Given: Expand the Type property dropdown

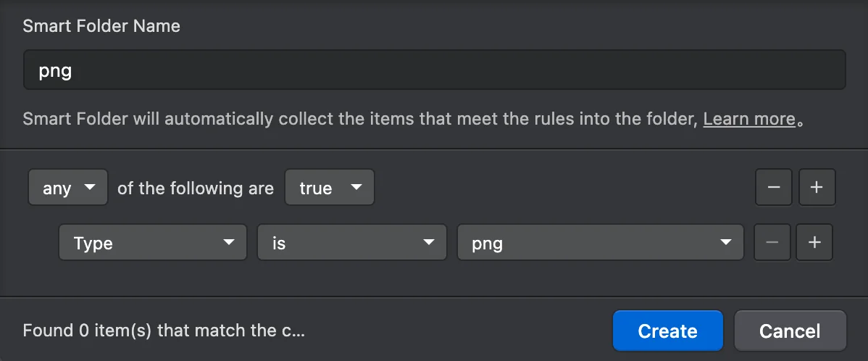Looking at the screenshot, I should pyautogui.click(x=153, y=242).
